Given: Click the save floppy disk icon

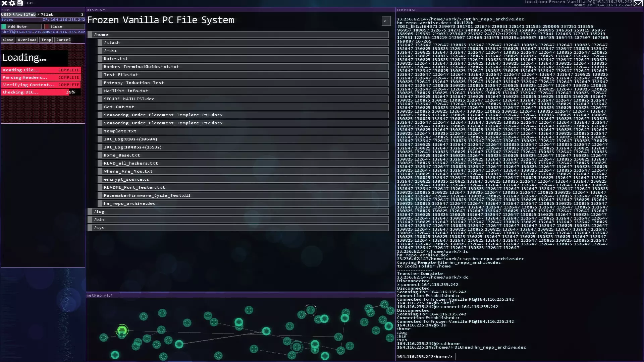Looking at the screenshot, I should 20,3.
